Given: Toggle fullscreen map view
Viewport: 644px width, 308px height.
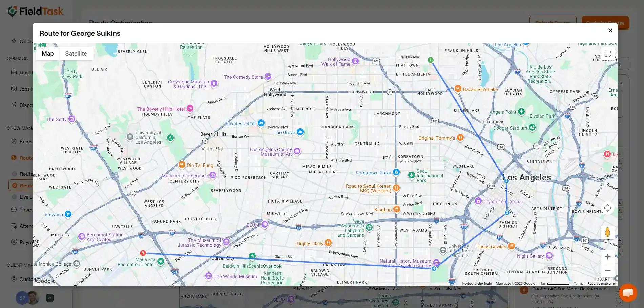Looking at the screenshot, I should point(607,54).
